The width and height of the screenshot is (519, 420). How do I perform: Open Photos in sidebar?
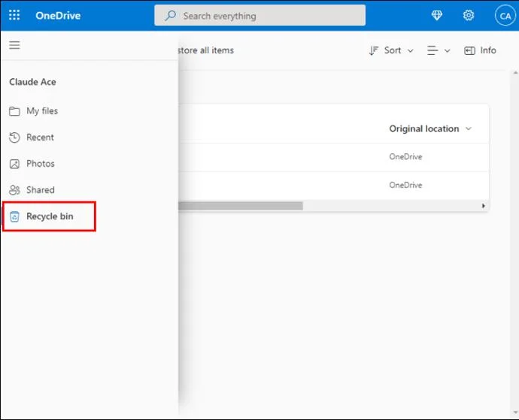click(x=41, y=164)
